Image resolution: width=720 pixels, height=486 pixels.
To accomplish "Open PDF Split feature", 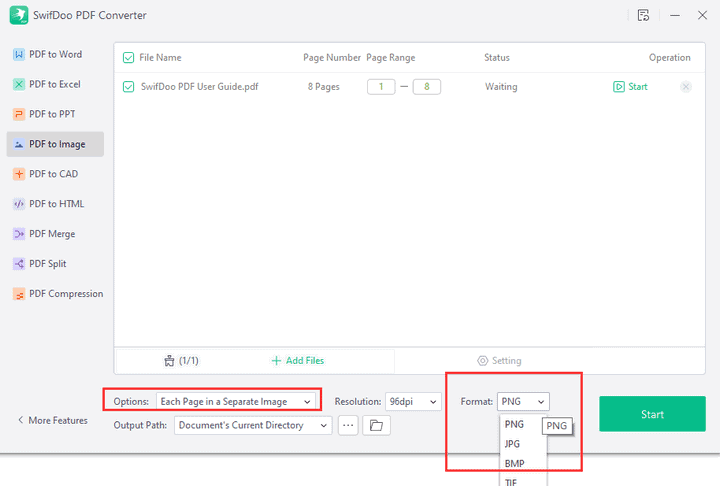I will coord(55,264).
